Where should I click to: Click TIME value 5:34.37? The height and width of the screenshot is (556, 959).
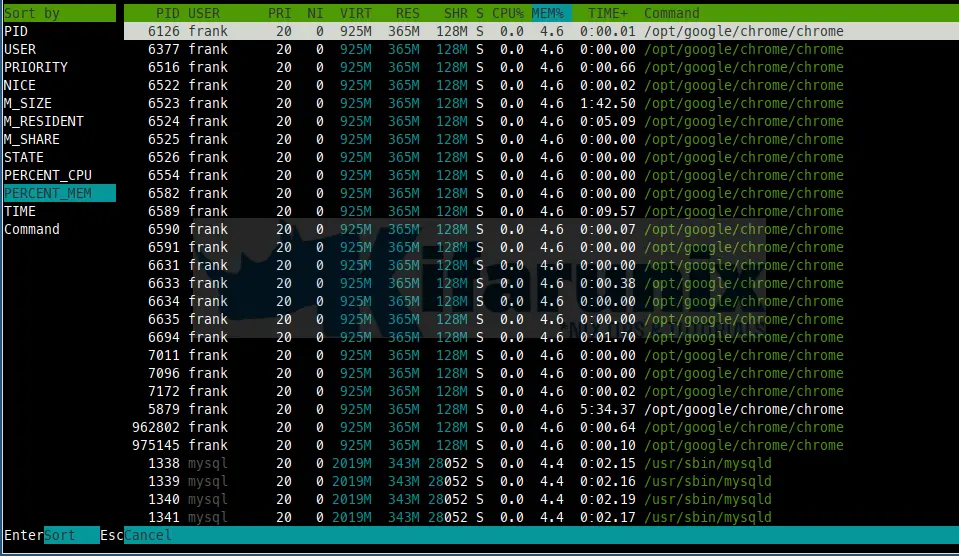pos(607,409)
